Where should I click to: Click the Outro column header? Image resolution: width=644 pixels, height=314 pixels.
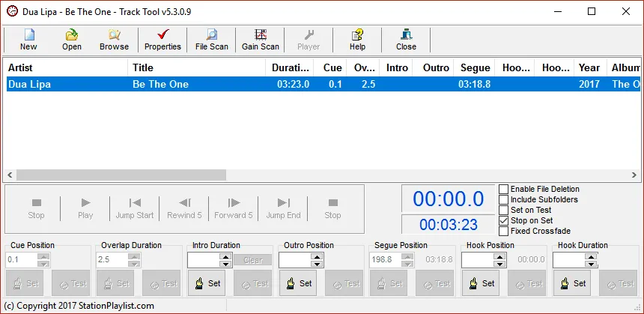tap(433, 67)
